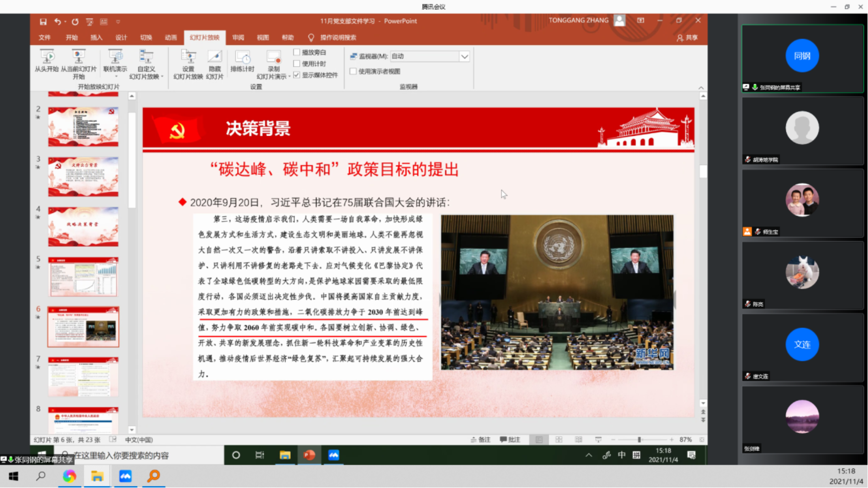This screenshot has width=868, height=488.
Task: Adjust the zoom slider handle
Action: pyautogui.click(x=639, y=439)
